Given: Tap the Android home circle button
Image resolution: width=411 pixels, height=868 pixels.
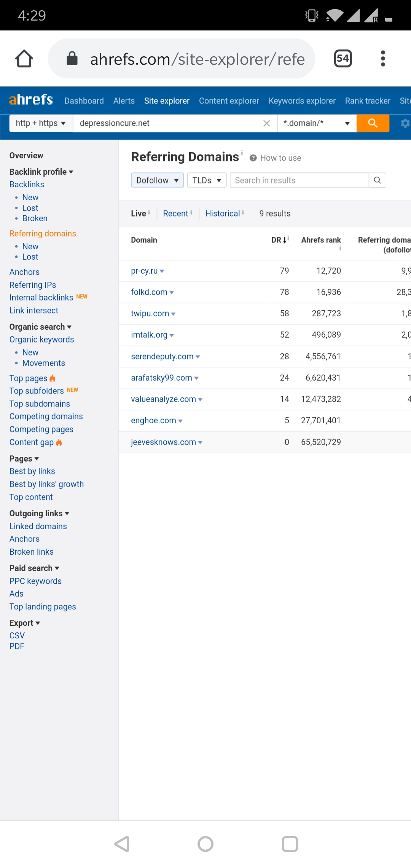Looking at the screenshot, I should (205, 844).
